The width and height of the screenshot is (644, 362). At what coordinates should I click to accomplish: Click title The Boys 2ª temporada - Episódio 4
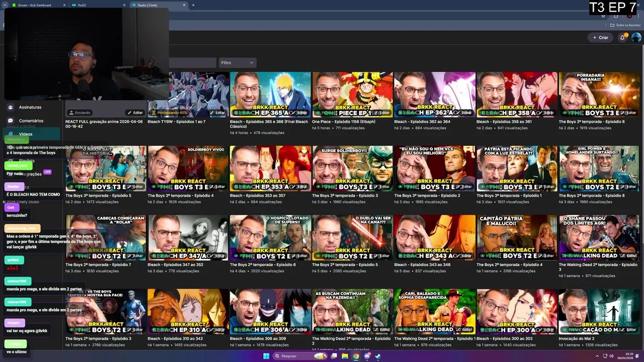pos(509,265)
